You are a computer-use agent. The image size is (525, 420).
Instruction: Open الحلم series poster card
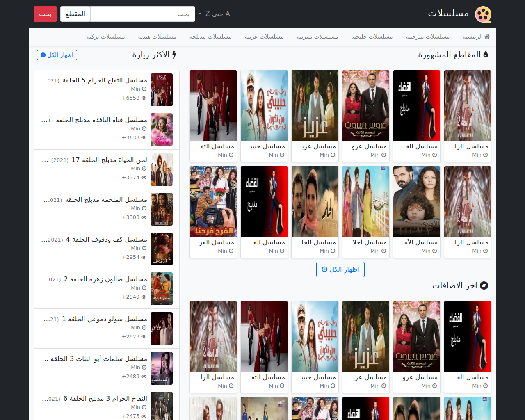point(315,201)
